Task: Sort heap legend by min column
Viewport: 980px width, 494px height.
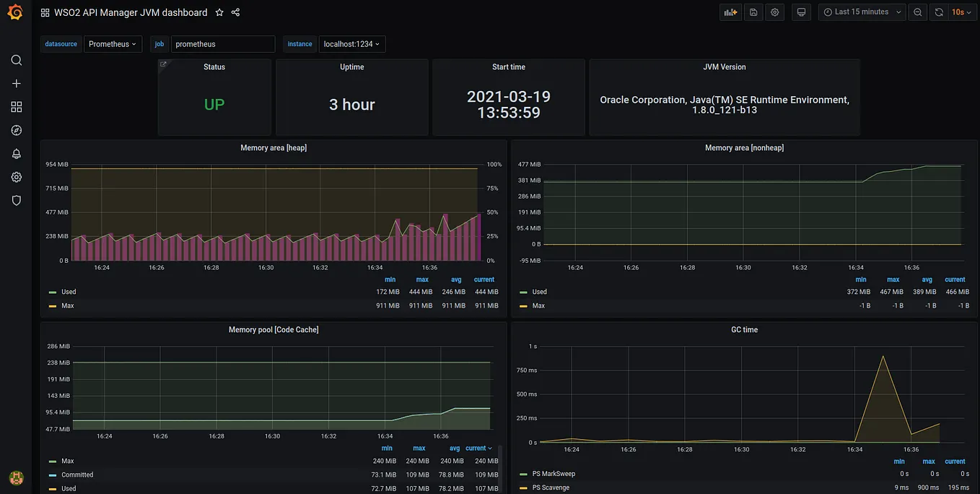Action: pos(390,279)
